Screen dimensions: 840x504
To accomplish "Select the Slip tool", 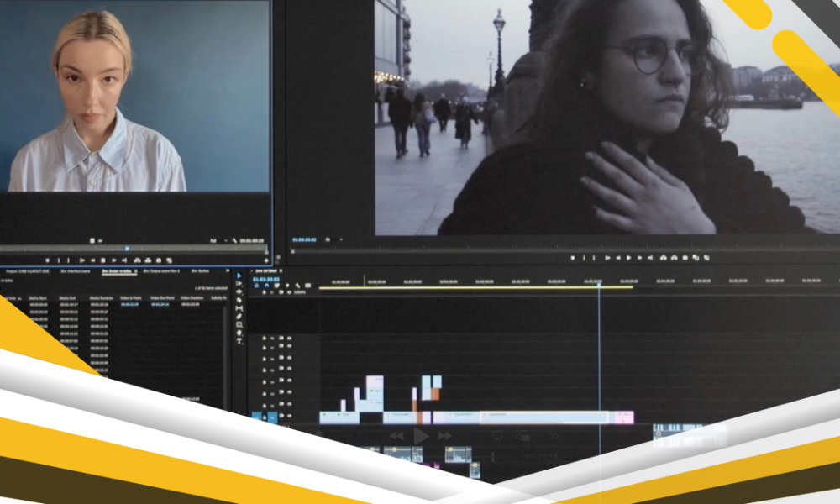I will tap(239, 310).
